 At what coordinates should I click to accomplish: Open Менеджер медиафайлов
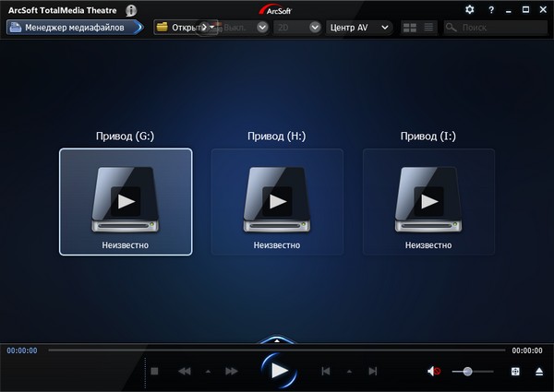tap(72, 27)
